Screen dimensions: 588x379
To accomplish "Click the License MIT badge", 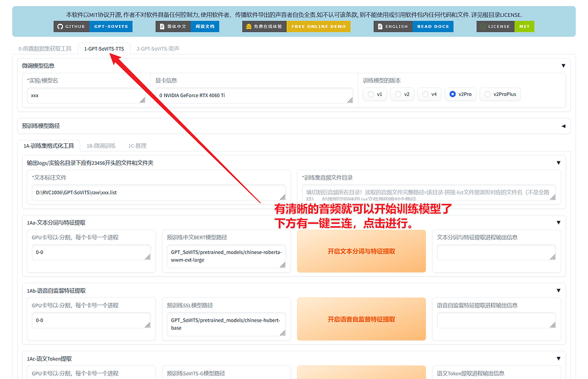I will click(x=505, y=27).
